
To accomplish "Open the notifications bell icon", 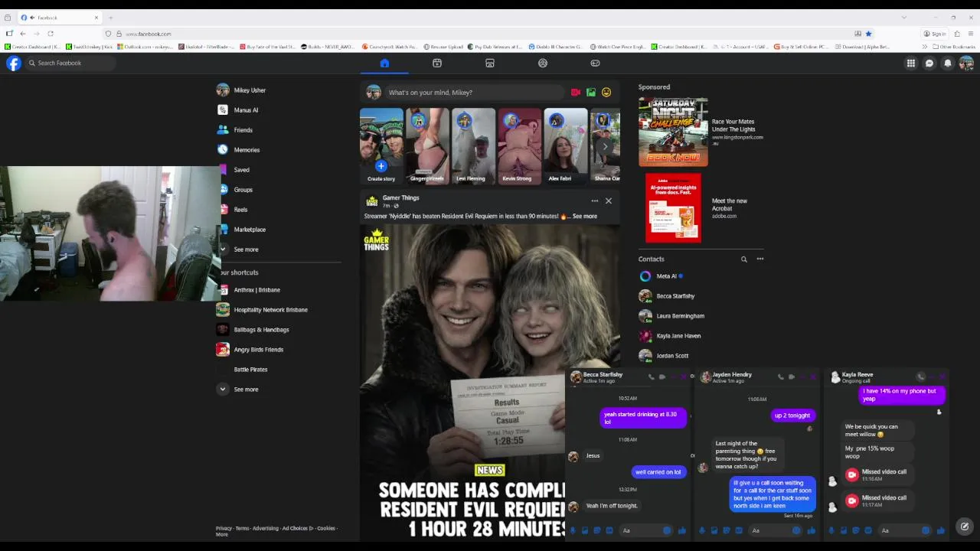I will point(948,64).
